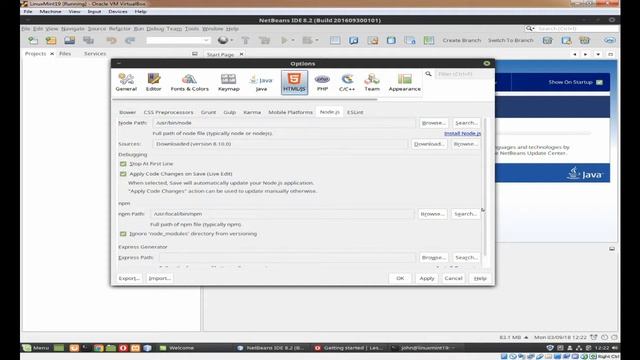This screenshot has width=640, height=360.
Task: Switch to the Mobile Platforms tab
Action: tap(290, 112)
